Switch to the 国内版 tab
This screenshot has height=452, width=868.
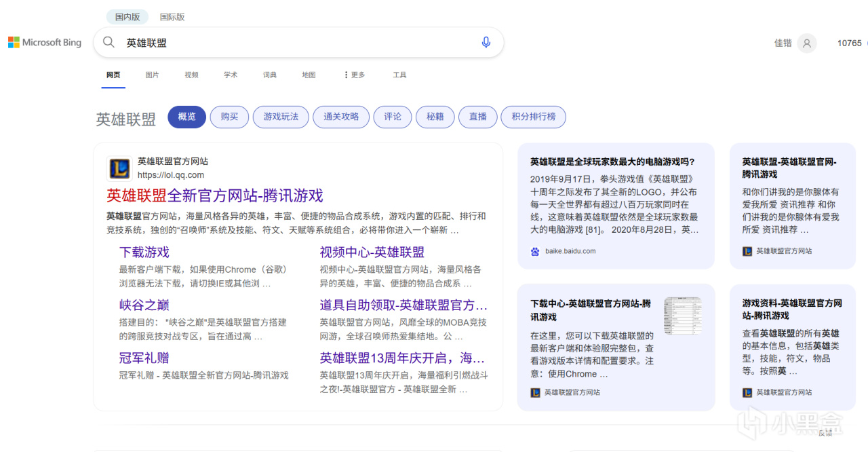point(127,17)
